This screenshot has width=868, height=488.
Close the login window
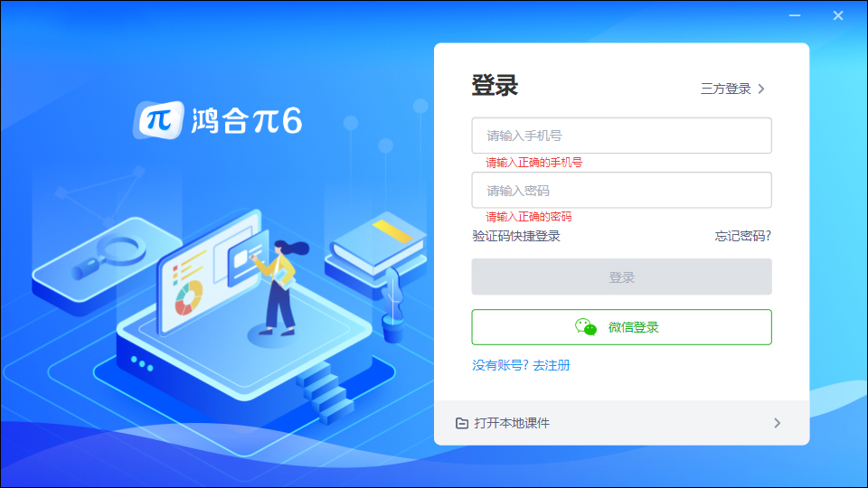(x=838, y=15)
